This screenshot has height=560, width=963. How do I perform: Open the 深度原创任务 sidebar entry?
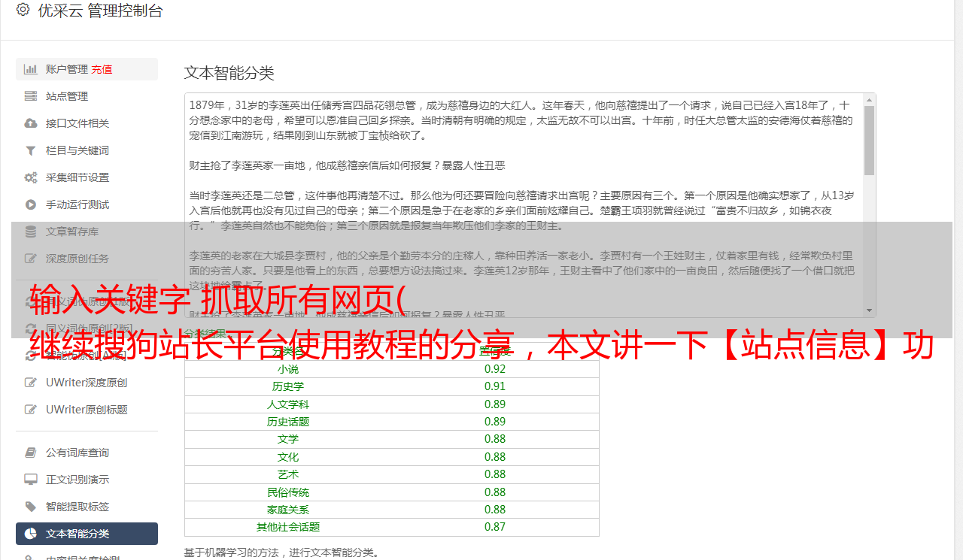pyautogui.click(x=77, y=259)
